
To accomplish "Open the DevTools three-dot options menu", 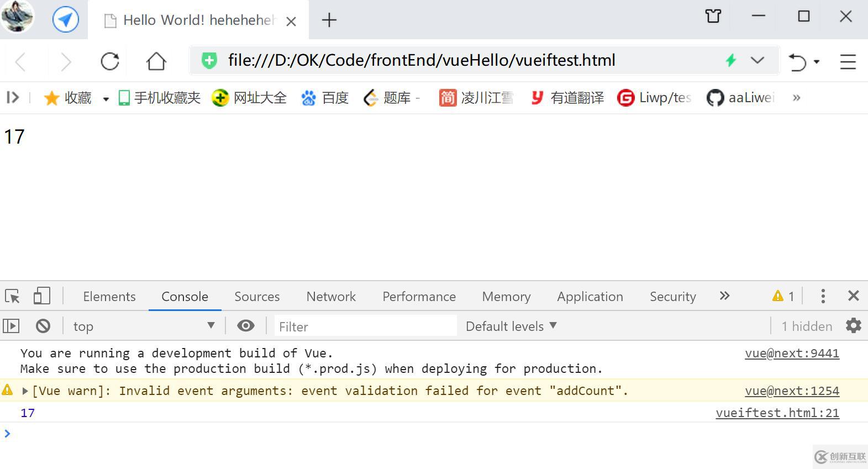I will (x=823, y=296).
